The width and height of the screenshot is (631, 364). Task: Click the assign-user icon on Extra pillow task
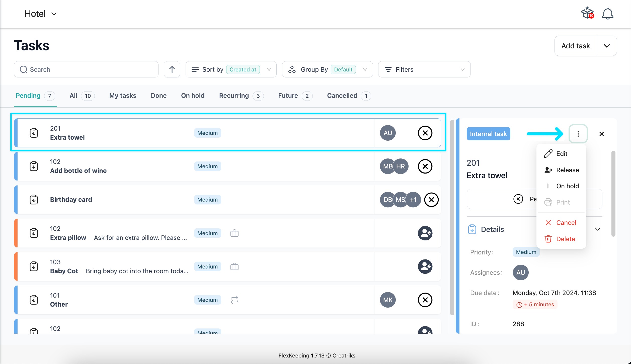pyautogui.click(x=425, y=233)
